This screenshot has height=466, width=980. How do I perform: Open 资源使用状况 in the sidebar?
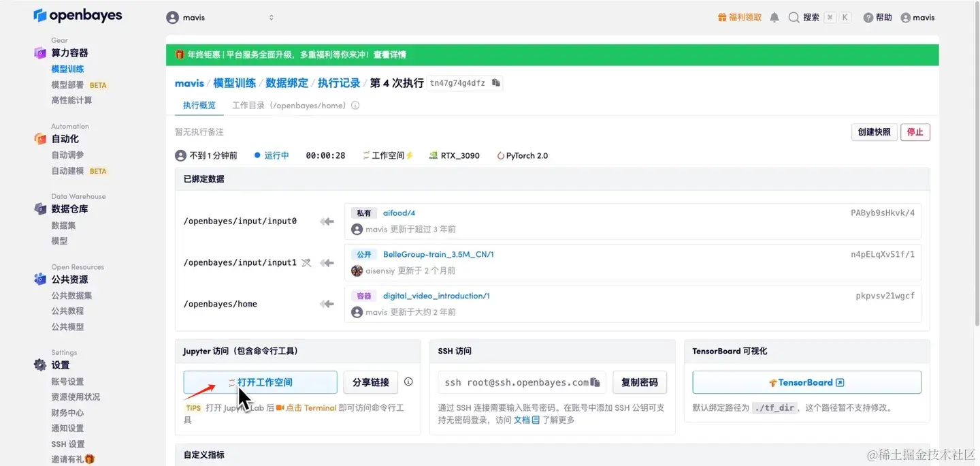(76, 397)
